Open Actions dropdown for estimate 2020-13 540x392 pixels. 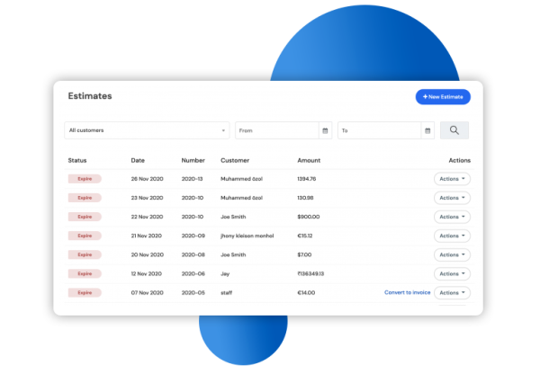pyautogui.click(x=452, y=179)
